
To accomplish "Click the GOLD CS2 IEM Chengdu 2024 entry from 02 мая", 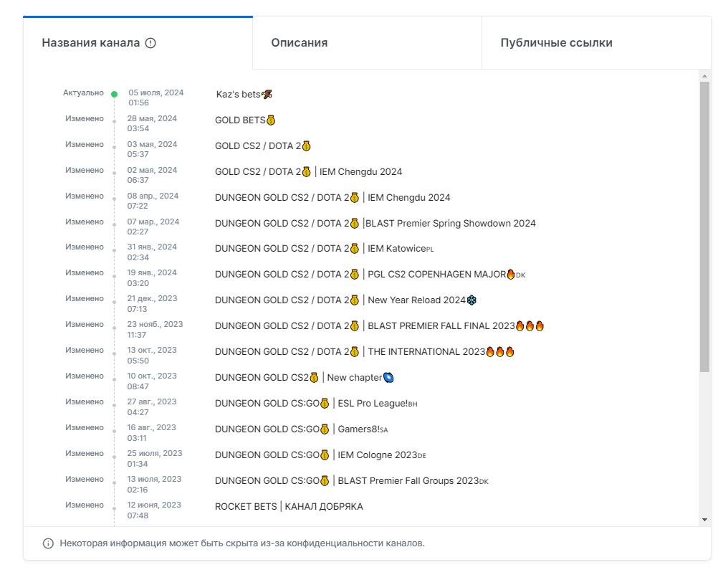I will [308, 172].
